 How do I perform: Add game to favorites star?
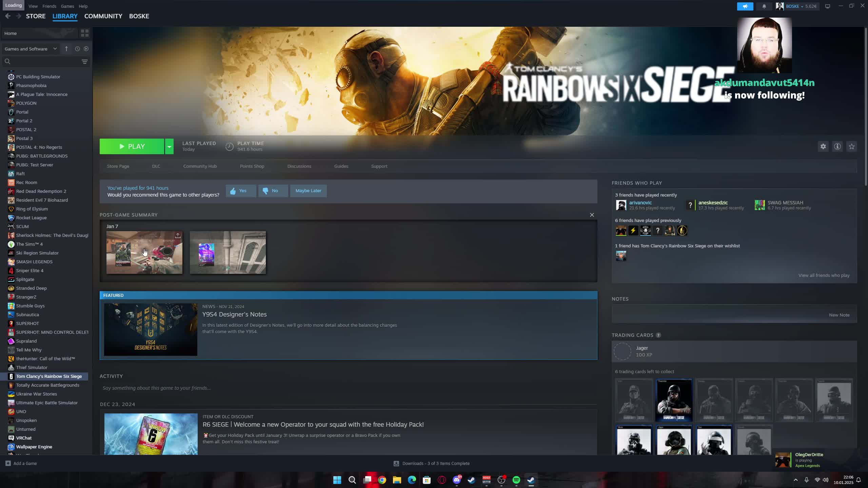tap(852, 146)
